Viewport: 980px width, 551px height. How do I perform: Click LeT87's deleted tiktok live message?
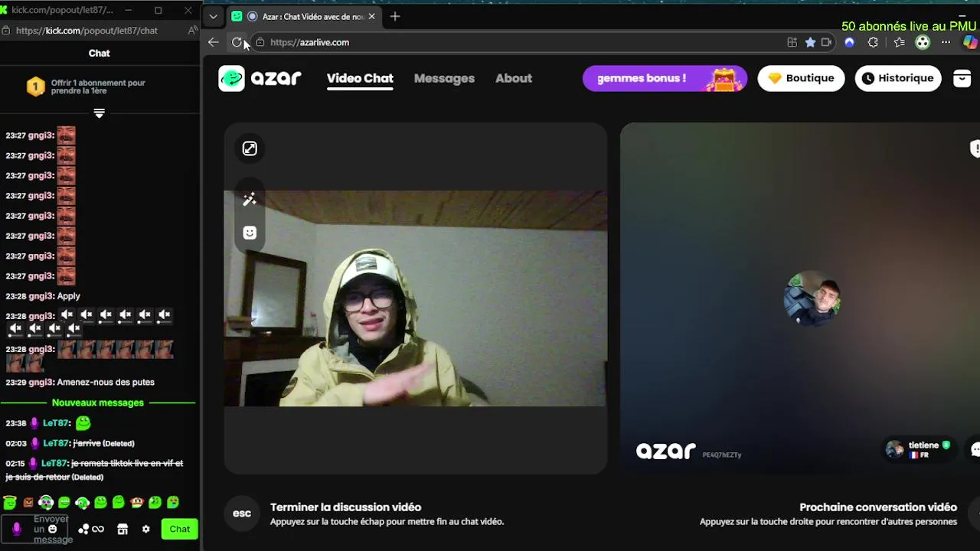click(x=94, y=470)
